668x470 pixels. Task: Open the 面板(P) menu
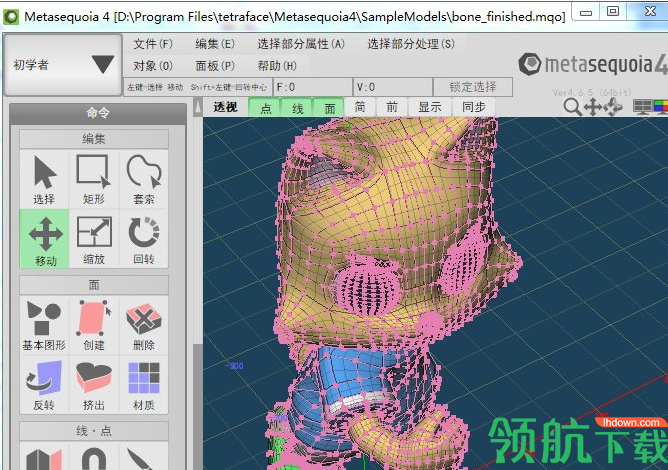[215, 66]
